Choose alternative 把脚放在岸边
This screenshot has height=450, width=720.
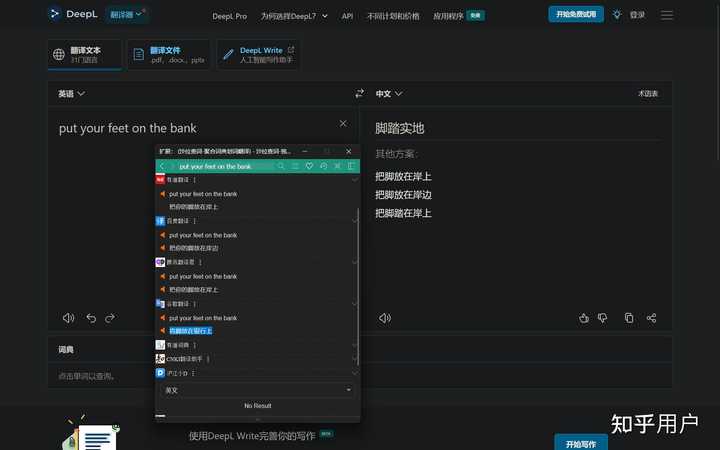click(403, 195)
